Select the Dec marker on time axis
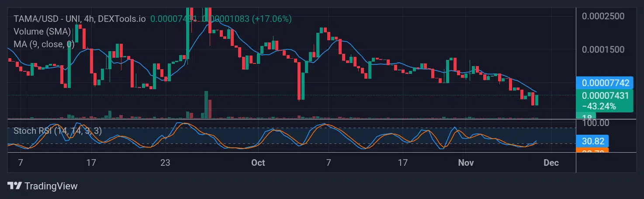Viewport: 644px width, 199px height. [x=551, y=163]
